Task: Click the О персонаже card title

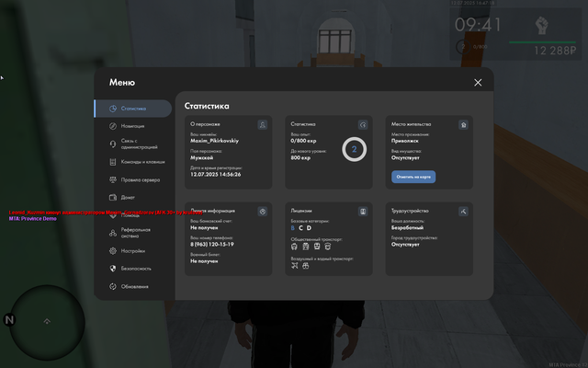Action: click(205, 124)
